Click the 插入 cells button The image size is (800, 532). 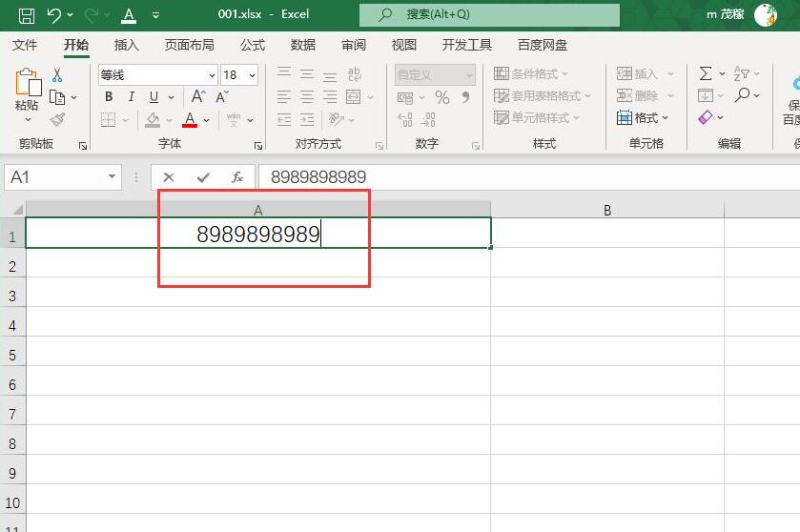637,74
